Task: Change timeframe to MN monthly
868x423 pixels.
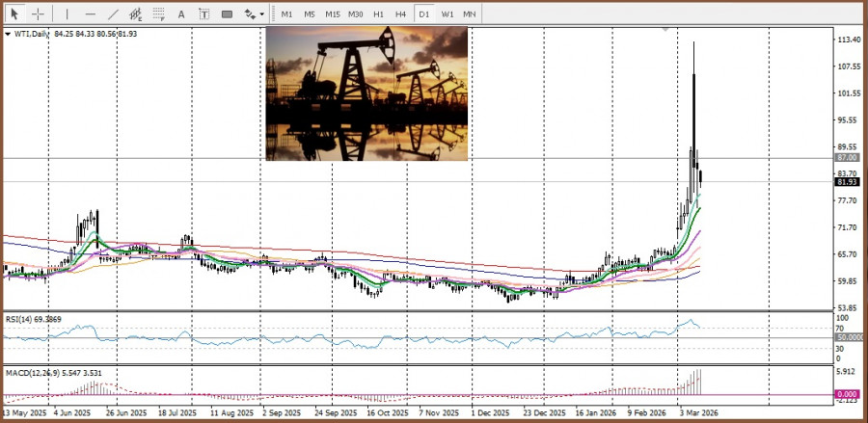Action: [x=469, y=14]
